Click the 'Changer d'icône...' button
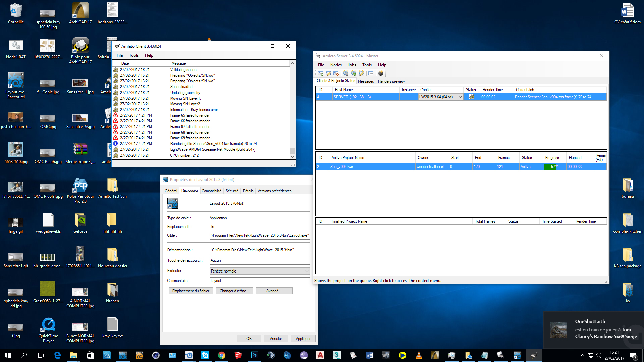 click(234, 291)
